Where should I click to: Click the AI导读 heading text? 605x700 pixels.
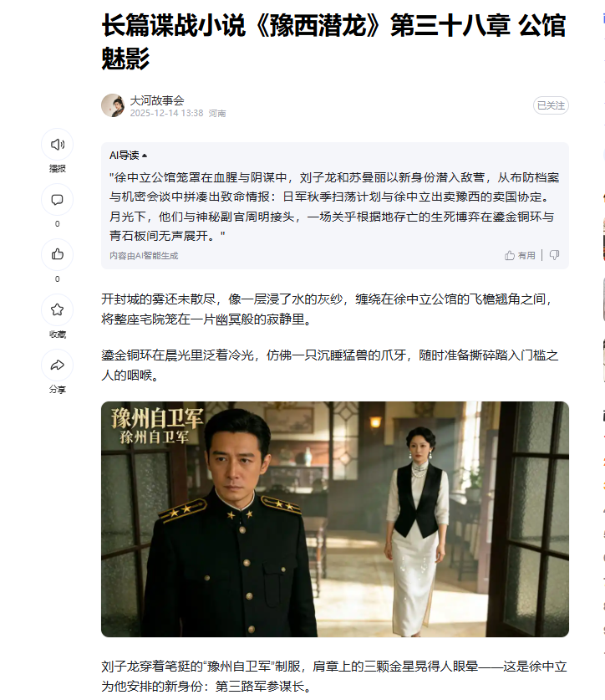[x=124, y=156]
